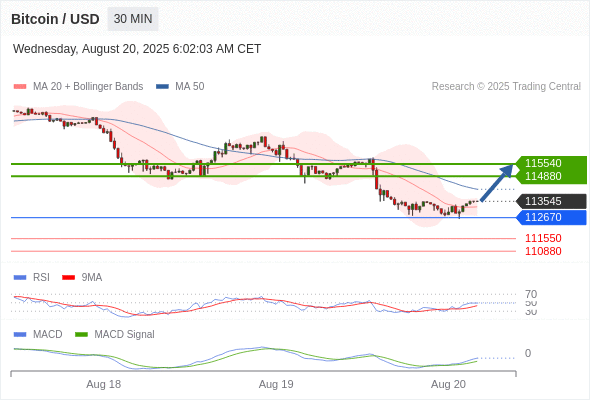Click the 112670 blue pivot price tag
The image size is (590, 400).
(x=551, y=217)
